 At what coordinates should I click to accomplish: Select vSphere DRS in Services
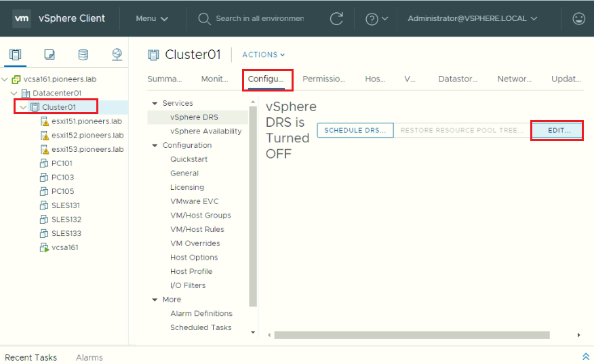click(x=198, y=117)
